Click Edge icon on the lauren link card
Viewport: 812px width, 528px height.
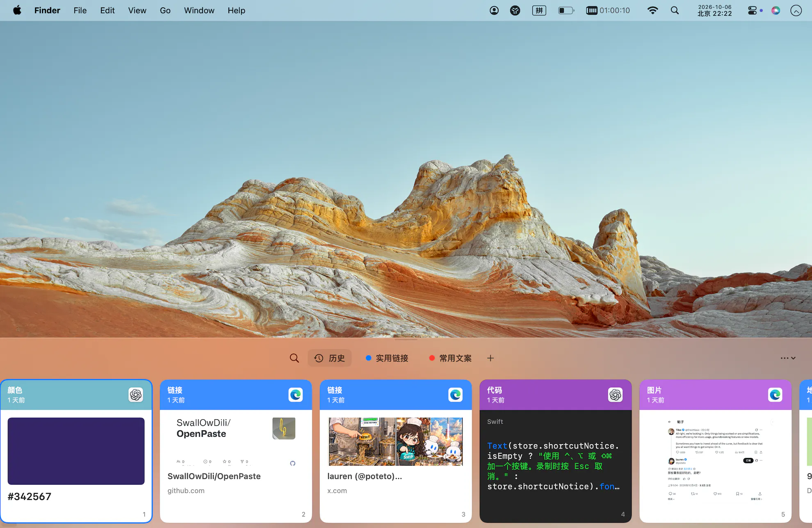(455, 395)
